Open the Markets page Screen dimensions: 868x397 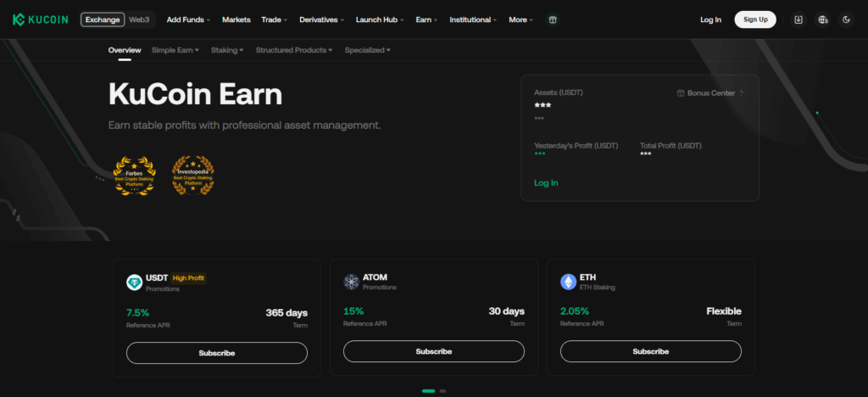tap(236, 20)
